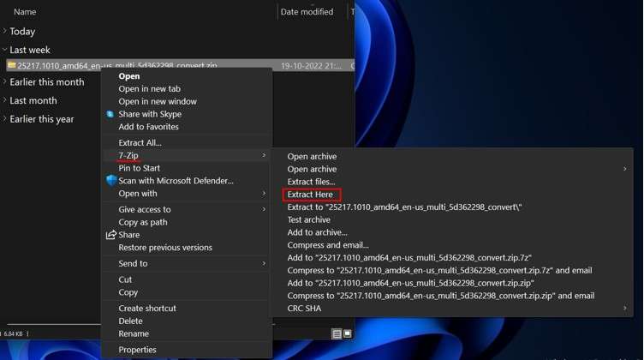This screenshot has height=360, width=644.
Task: Select Add to convert.zip.7z option
Action: click(x=409, y=258)
